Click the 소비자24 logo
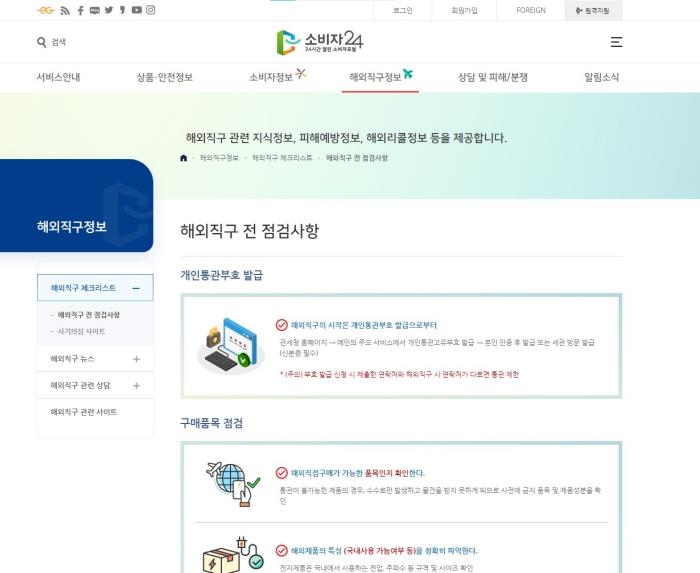The width and height of the screenshot is (700, 573). (320, 42)
